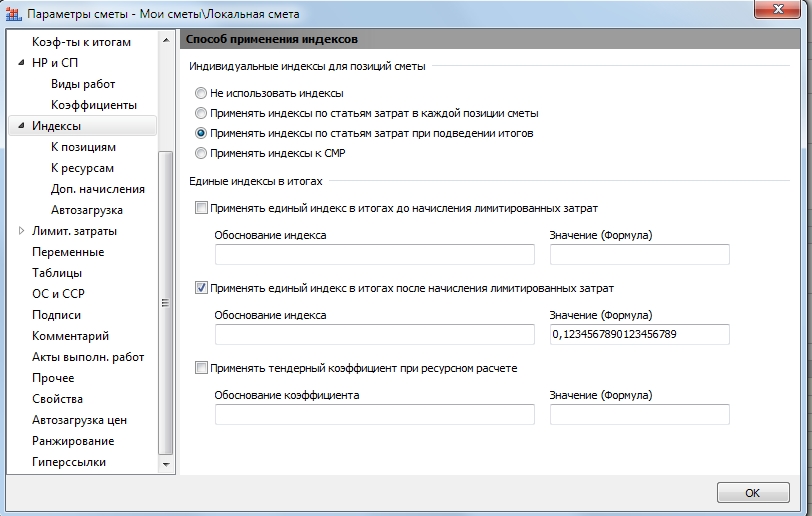This screenshot has width=812, height=516.
Task: Open 'Акты выполн. работ' section
Action: click(x=88, y=357)
